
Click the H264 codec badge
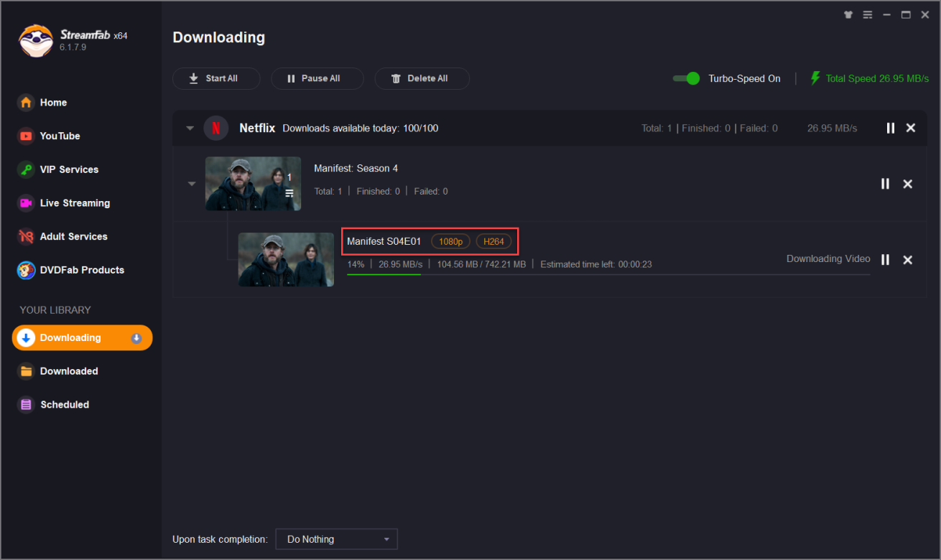tap(494, 242)
